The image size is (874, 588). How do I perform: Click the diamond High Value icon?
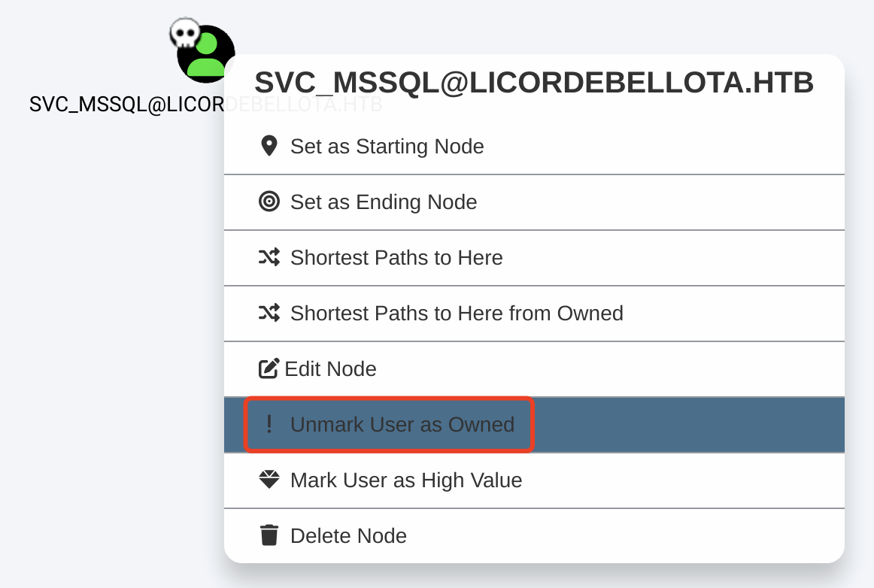[x=269, y=480]
